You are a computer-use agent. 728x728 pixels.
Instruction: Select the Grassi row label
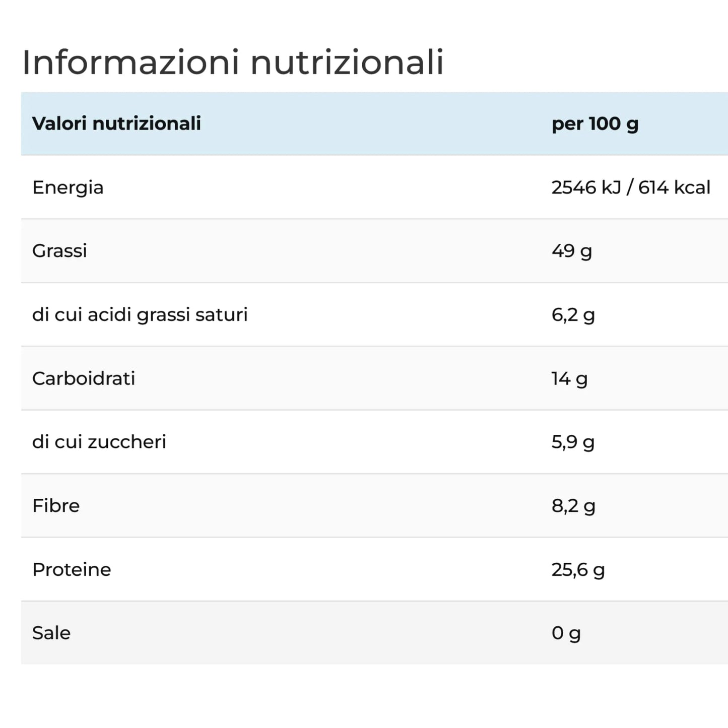[59, 251]
